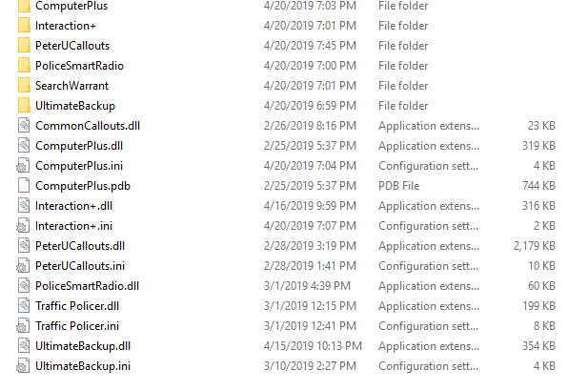The height and width of the screenshot is (390, 588).
Task: Select the PeterUCallouts folder icon
Action: coord(24,46)
